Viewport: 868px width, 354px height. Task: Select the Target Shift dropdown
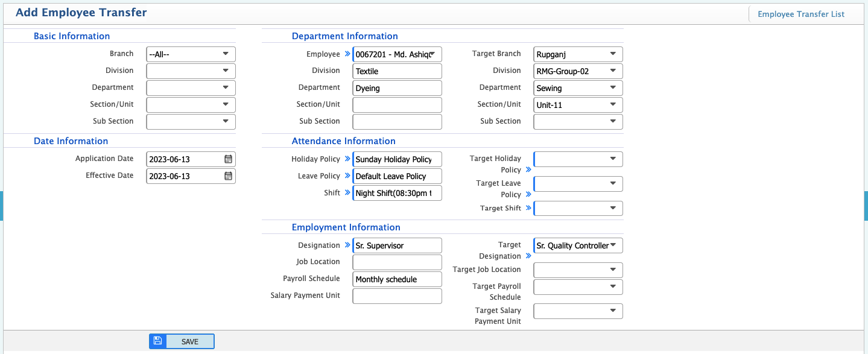pos(578,209)
